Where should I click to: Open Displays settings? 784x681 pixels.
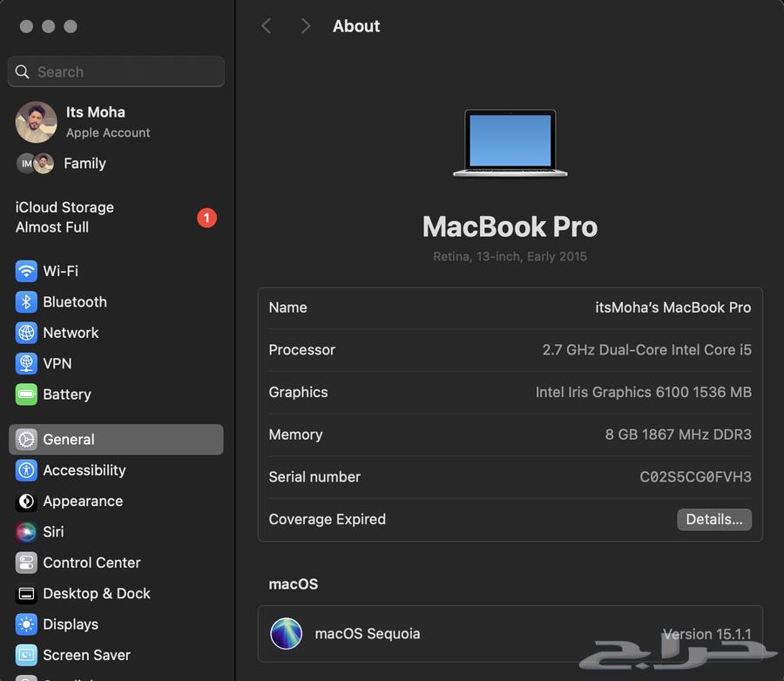tap(70, 624)
